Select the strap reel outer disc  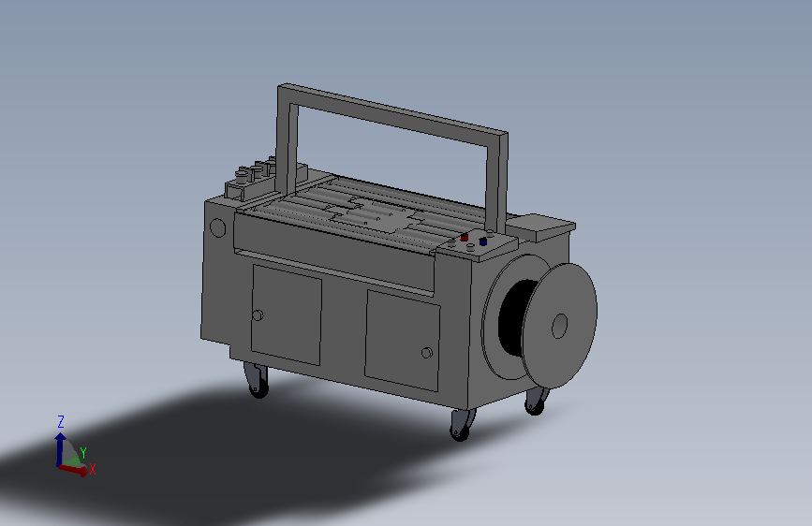point(560,326)
